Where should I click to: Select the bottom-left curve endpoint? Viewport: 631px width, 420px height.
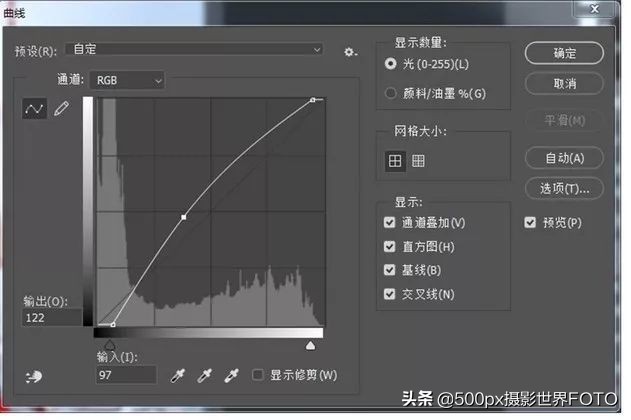(113, 324)
